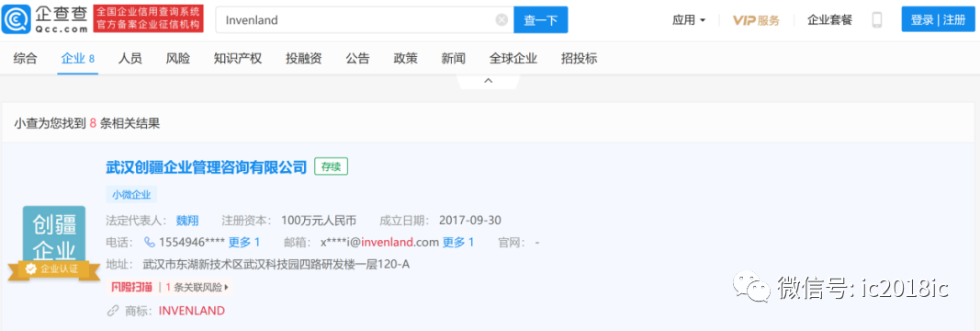Select email x****i@invenland.com

[x=380, y=242]
